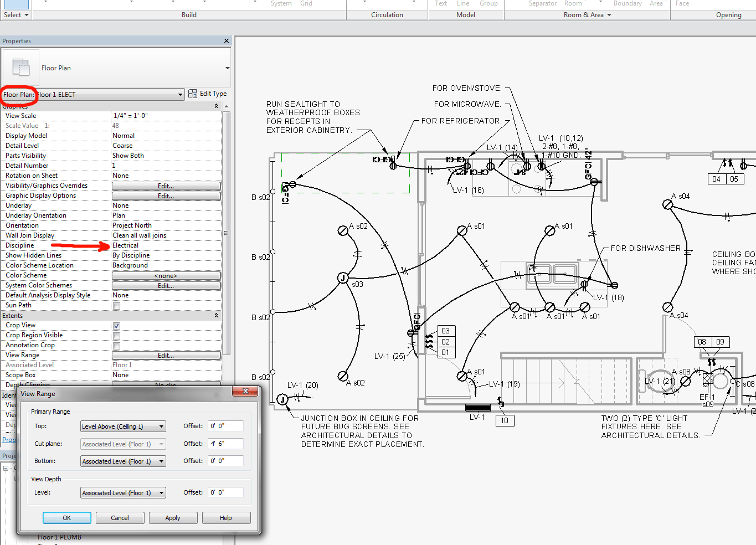Enable the Sun Path checkbox
756x545 pixels.
pos(116,306)
